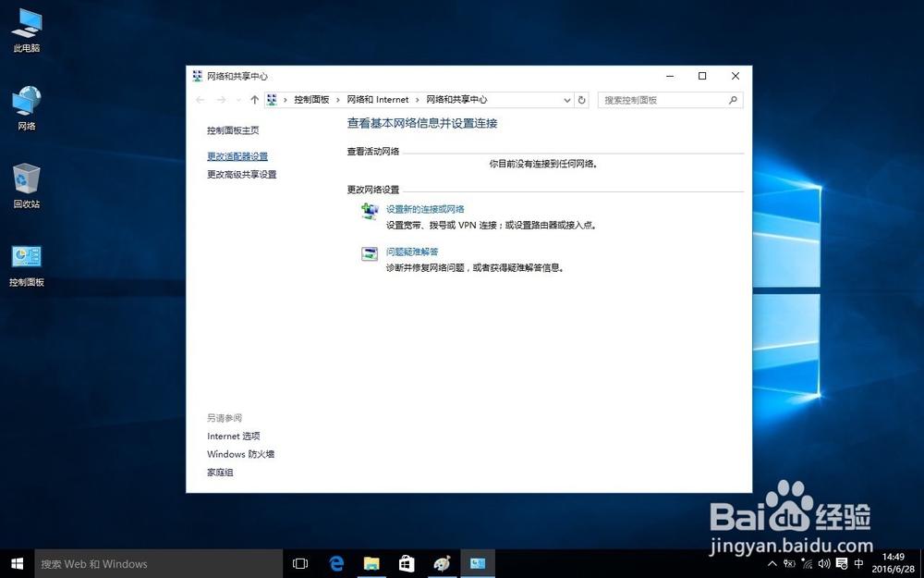This screenshot has height=578, width=924.
Task: Click the network icon in system tray
Action: (806, 563)
